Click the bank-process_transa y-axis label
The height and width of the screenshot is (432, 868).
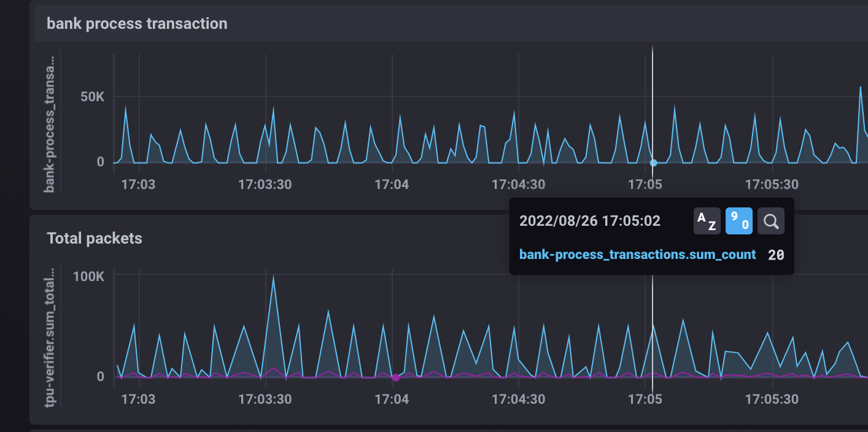(50, 123)
